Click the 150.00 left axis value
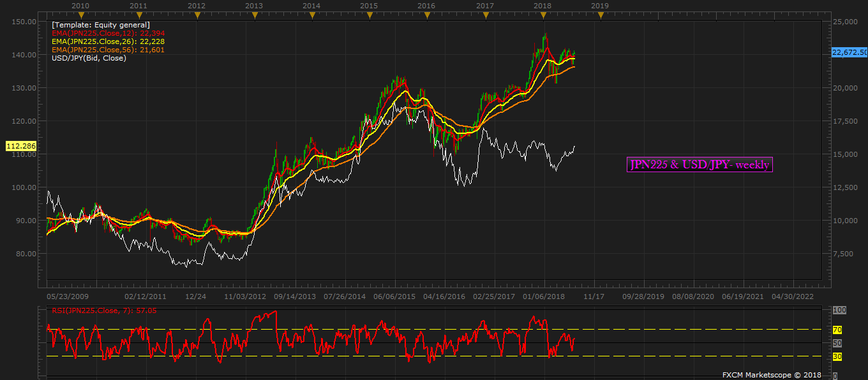Viewport: 868px width, 380px height. click(x=23, y=22)
